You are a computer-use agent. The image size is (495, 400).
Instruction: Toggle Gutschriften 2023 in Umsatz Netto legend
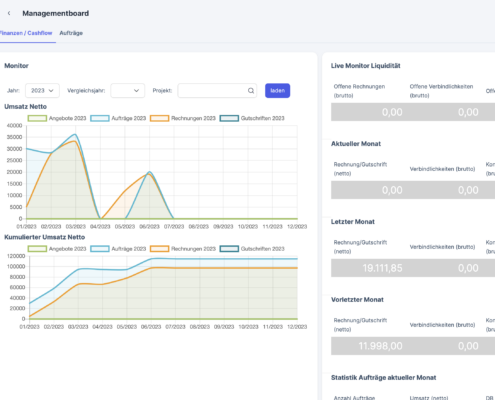252,118
